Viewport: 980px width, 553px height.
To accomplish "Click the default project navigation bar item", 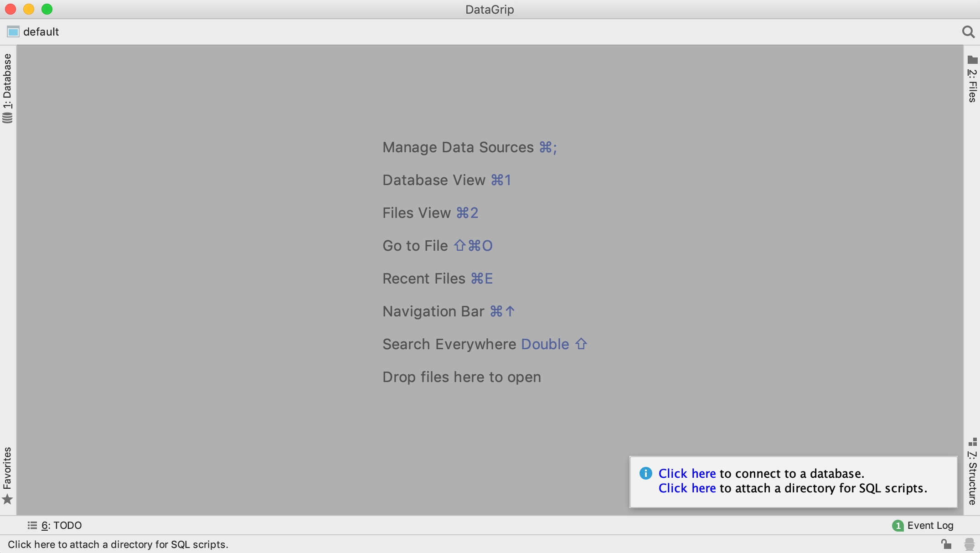I will coord(33,32).
